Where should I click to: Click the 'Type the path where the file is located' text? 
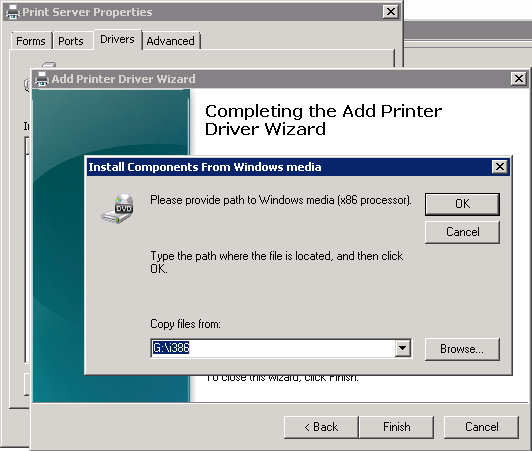277,262
